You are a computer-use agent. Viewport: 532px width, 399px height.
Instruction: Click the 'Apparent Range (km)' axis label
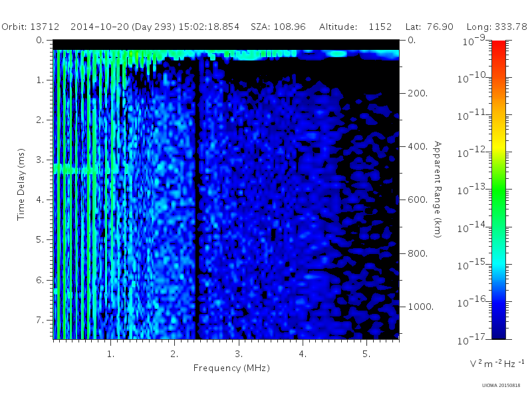[438, 190]
